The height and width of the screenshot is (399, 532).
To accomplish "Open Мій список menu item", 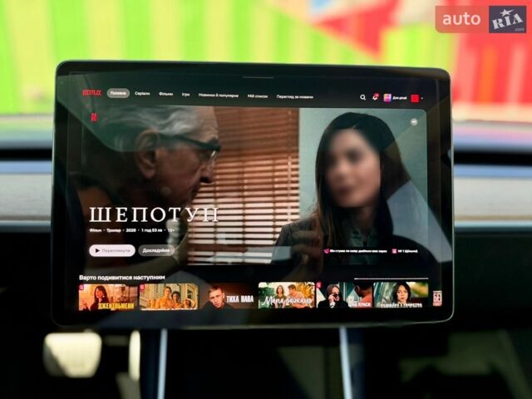I will 258,96.
